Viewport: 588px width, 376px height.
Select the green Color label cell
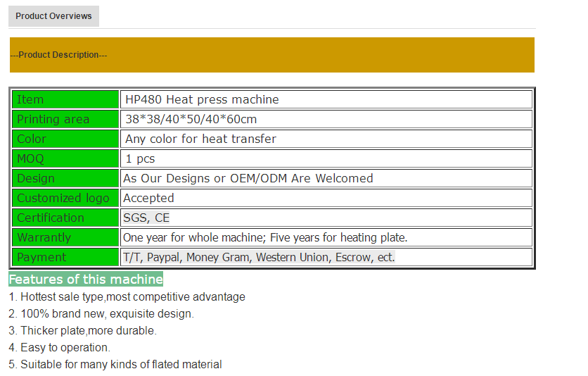coord(65,139)
